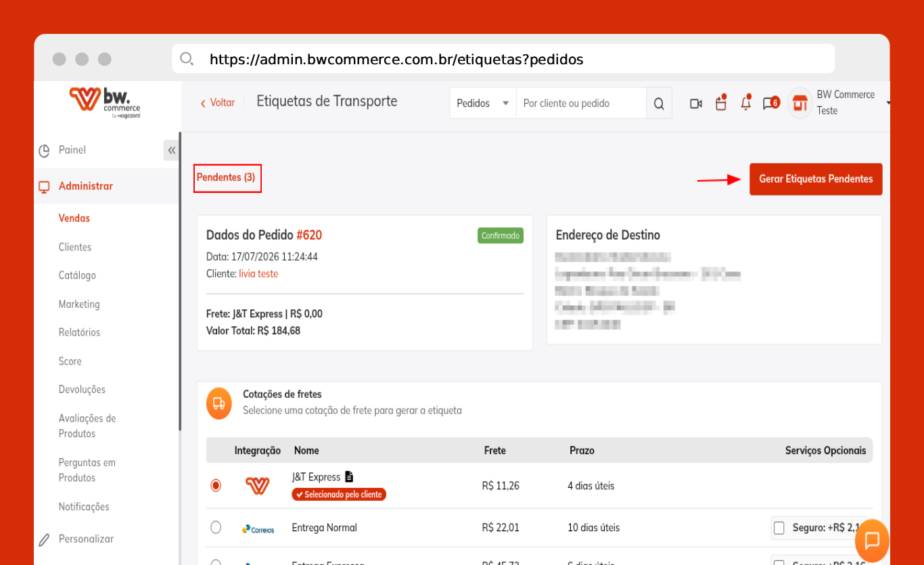
Task: Click the Confirmado status badge
Action: [501, 235]
